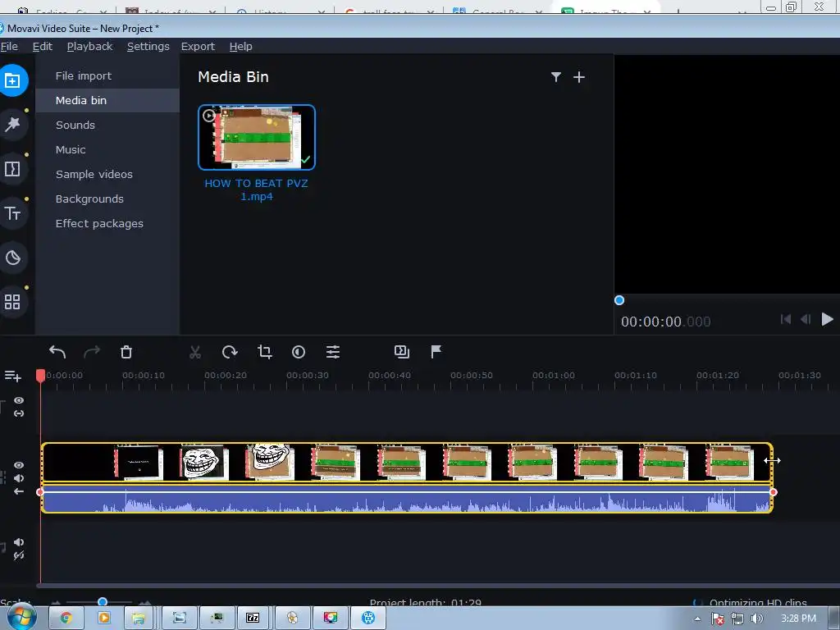840x630 pixels.
Task: Select Sample videos category
Action: click(107, 175)
